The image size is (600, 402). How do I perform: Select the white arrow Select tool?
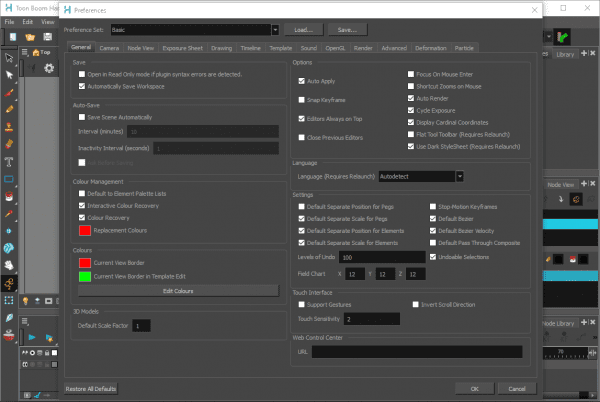(9, 75)
